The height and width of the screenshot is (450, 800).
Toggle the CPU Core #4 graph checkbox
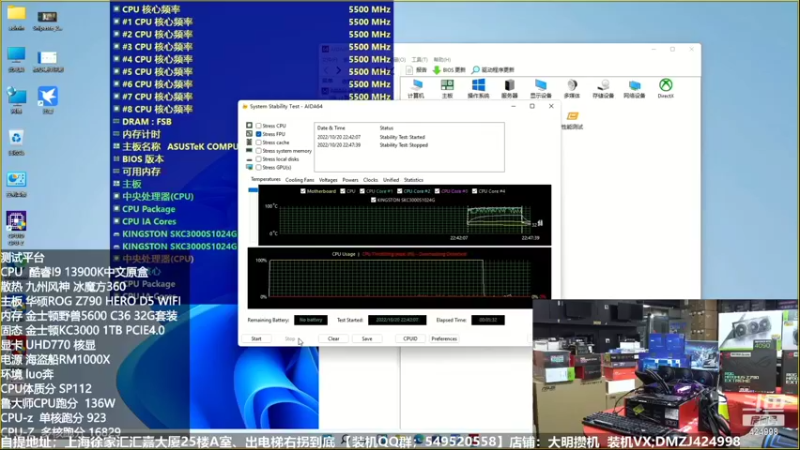[x=474, y=191]
